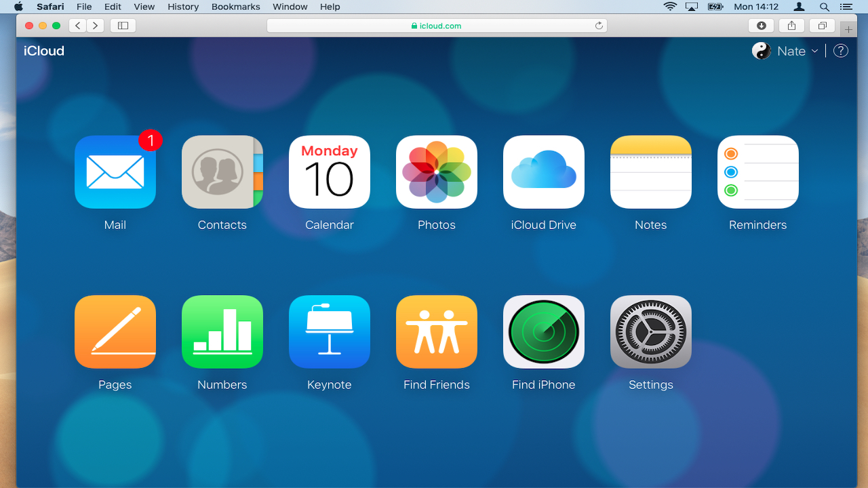Go back in Safari

(78, 26)
